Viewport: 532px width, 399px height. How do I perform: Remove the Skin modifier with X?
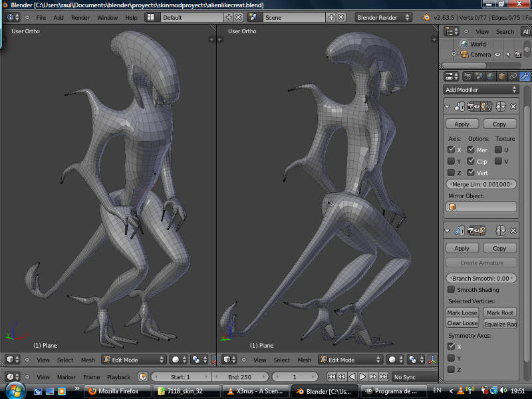[x=513, y=231]
